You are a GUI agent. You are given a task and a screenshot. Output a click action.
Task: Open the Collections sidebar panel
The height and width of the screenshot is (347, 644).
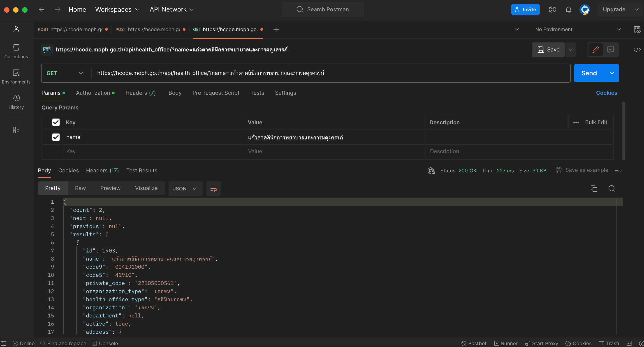coord(16,51)
